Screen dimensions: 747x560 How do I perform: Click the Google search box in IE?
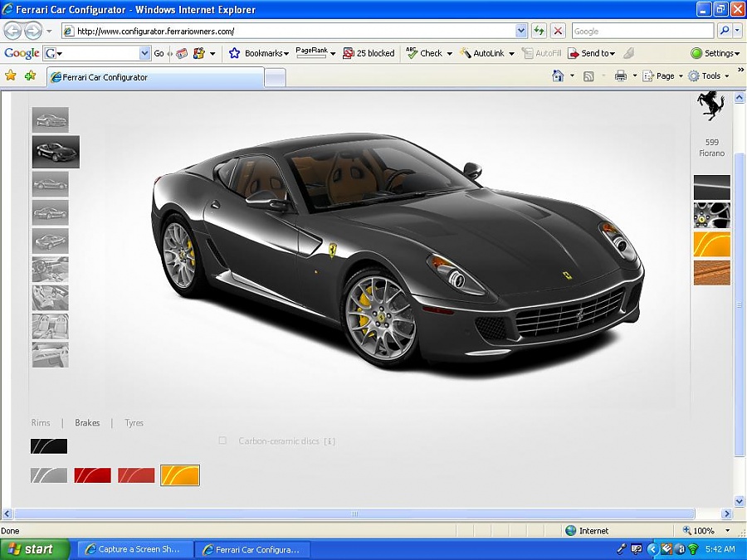pyautogui.click(x=642, y=31)
